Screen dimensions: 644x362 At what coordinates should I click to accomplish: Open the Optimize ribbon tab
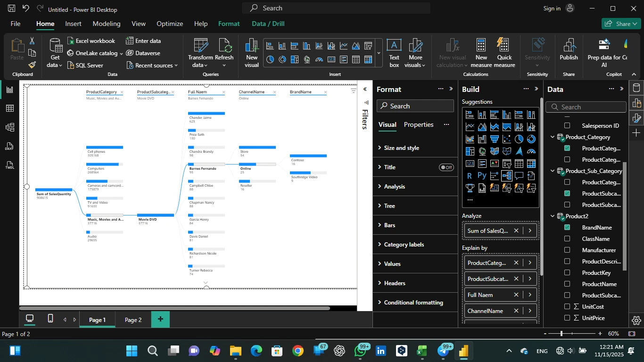coord(170,24)
